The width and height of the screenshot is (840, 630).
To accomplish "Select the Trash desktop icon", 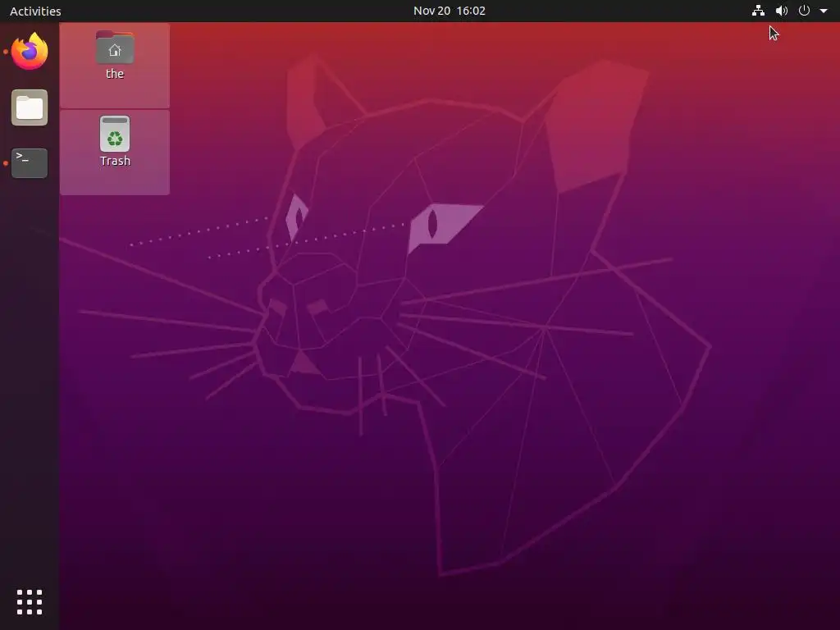I will [115, 134].
